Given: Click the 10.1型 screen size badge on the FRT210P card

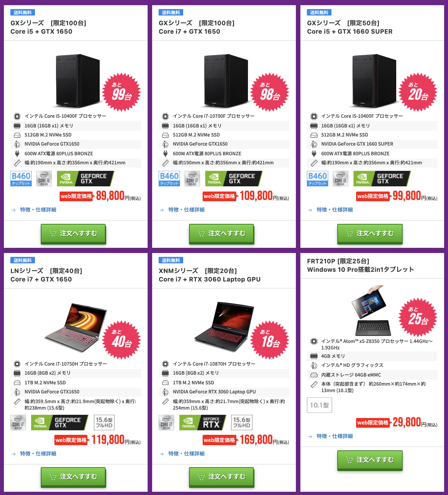Looking at the screenshot, I should pyautogui.click(x=319, y=405).
